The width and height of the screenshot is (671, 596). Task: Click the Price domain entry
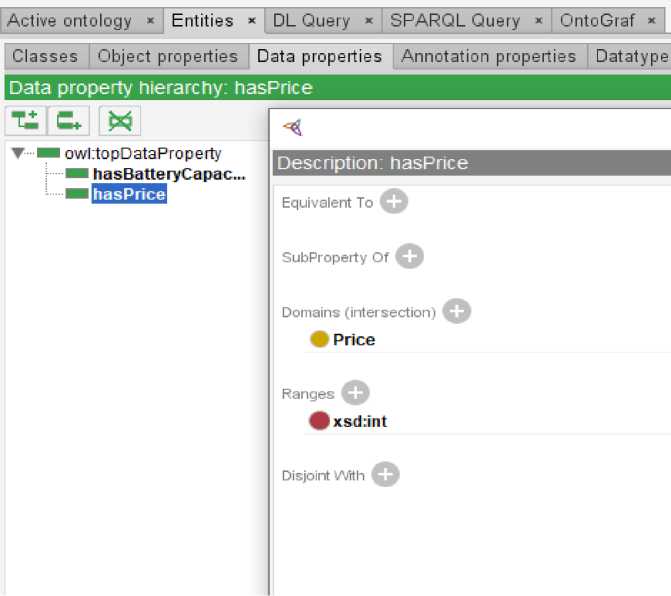tap(354, 339)
